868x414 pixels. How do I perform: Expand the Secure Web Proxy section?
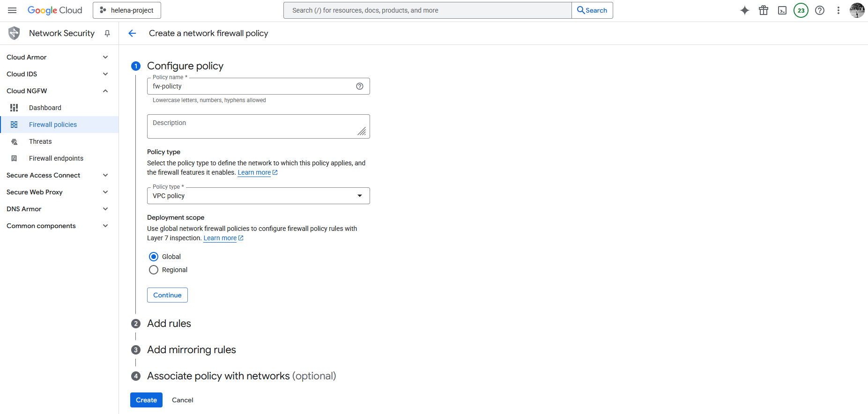[x=105, y=192]
